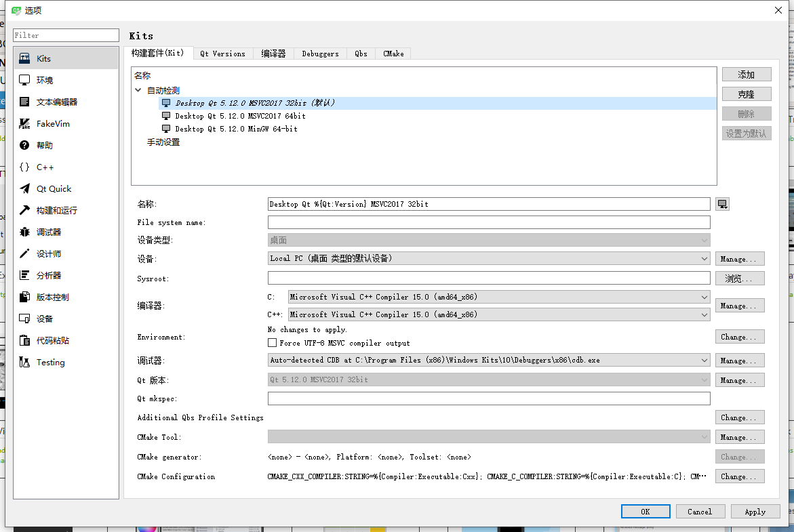
Task: Click the 添加 button
Action: pos(747,75)
